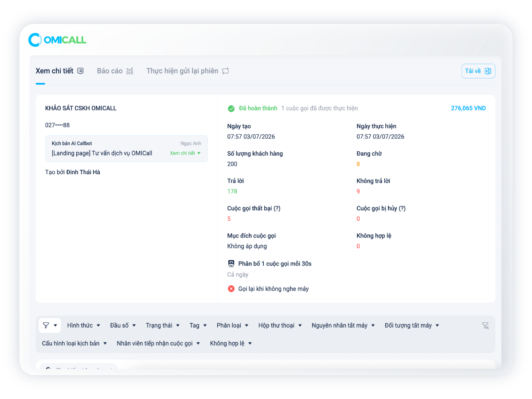Click the clear filters icon
The height and width of the screenshot is (399, 532).
pos(485,326)
